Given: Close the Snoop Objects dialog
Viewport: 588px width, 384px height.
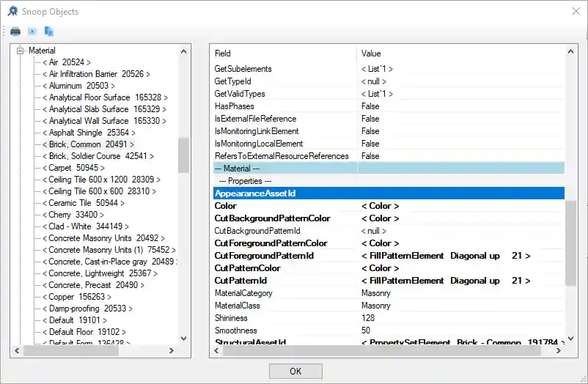Looking at the screenshot, I should point(573,12).
